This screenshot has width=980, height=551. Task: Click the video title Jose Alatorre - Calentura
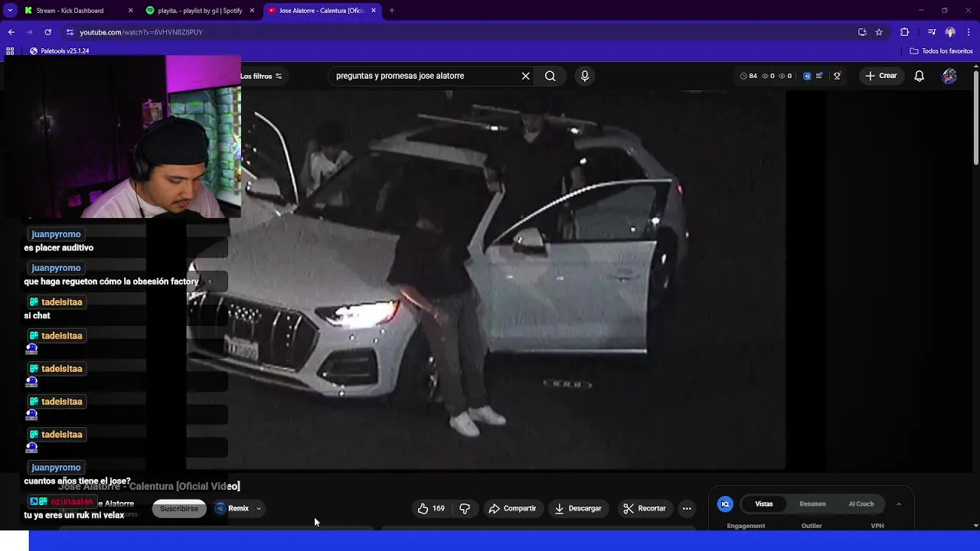coord(149,486)
